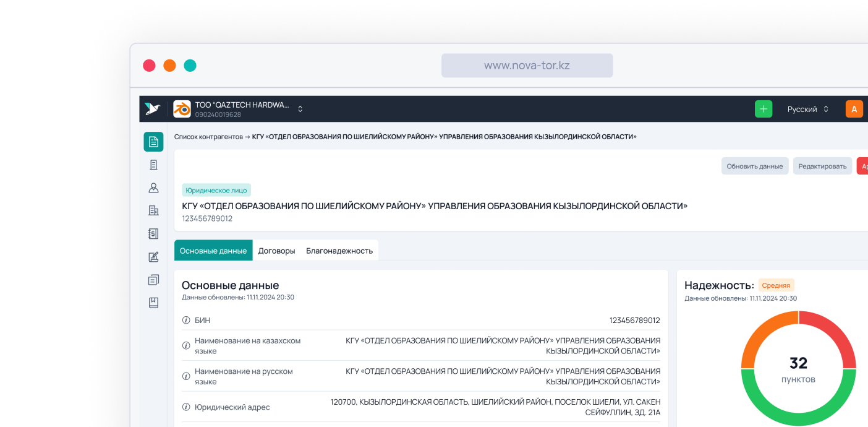This screenshot has height=427, width=868.
Task: Click the orange window control dot
Action: [x=169, y=66]
